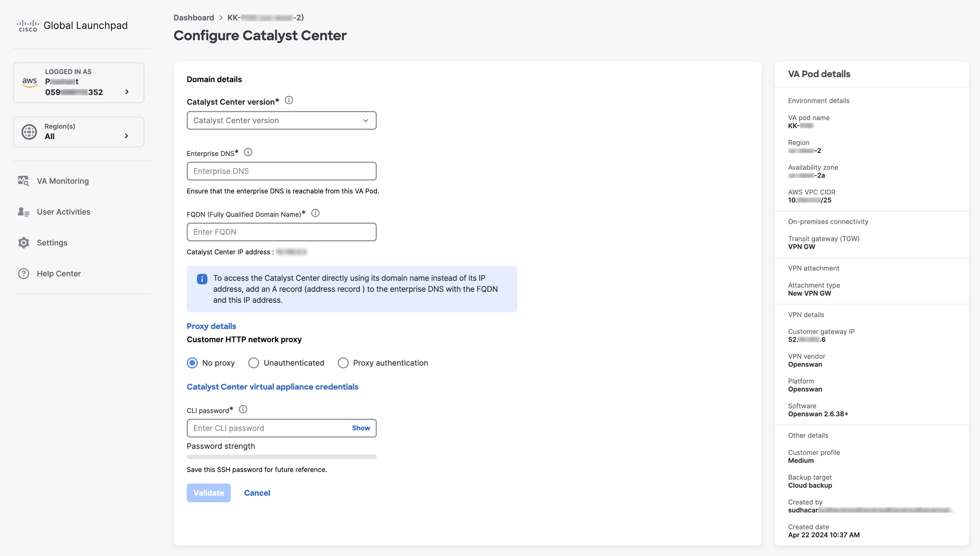Click the Enter FQDN input field
This screenshot has height=556, width=980.
point(281,232)
